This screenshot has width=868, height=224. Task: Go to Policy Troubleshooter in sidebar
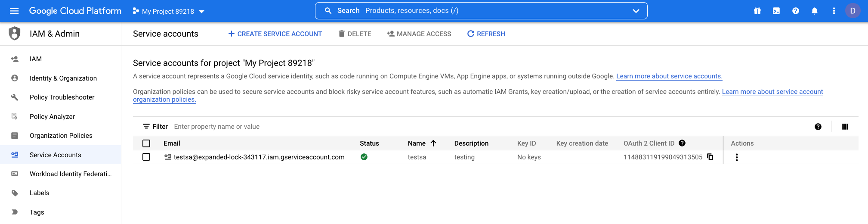(x=62, y=97)
